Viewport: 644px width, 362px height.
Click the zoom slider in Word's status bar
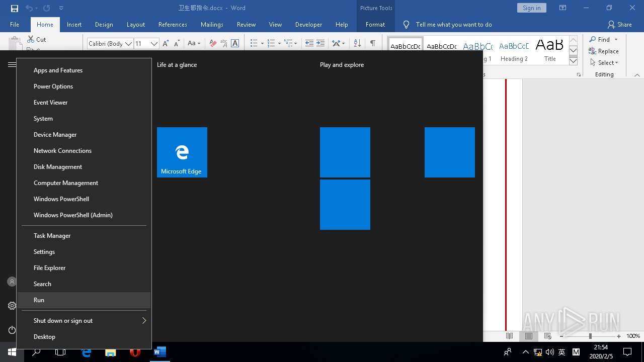(x=590, y=336)
